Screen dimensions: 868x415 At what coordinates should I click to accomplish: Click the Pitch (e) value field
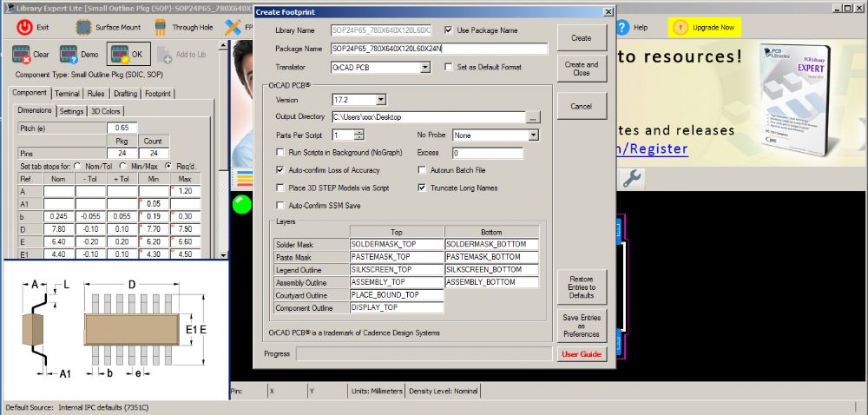click(122, 128)
